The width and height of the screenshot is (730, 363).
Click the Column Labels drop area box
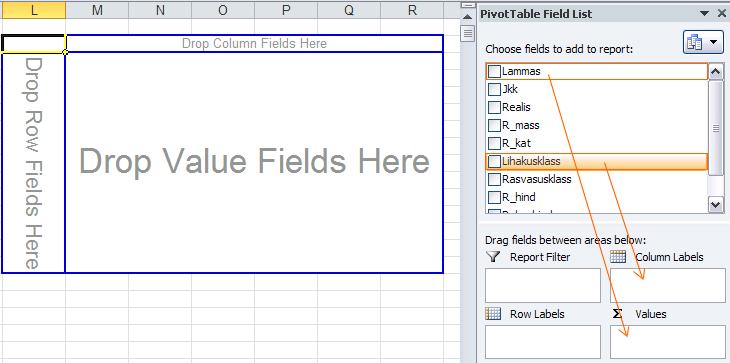pyautogui.click(x=668, y=285)
